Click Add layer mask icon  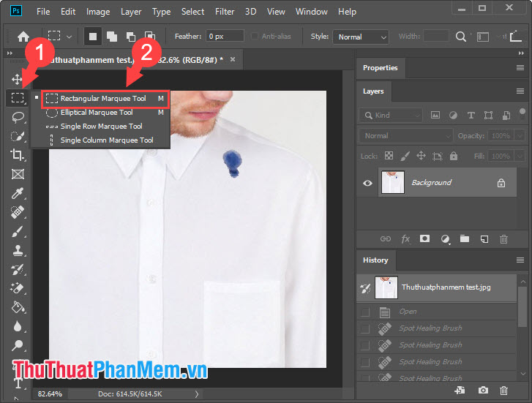[x=424, y=239]
